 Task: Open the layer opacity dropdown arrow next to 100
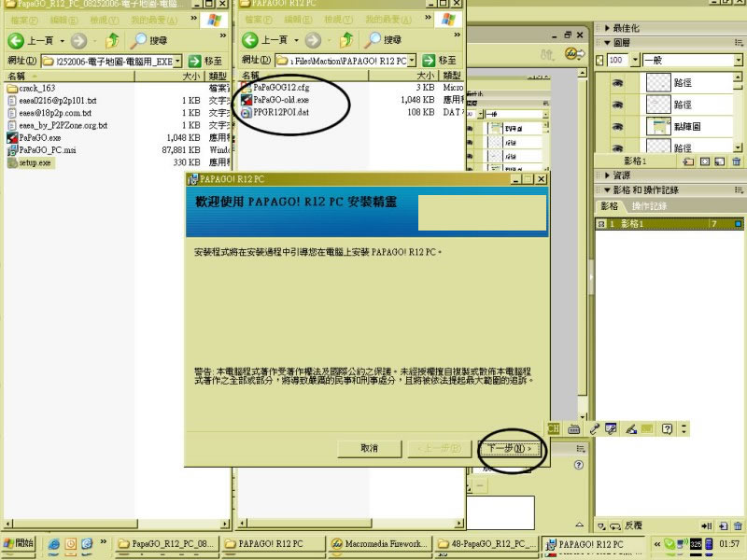pos(633,60)
